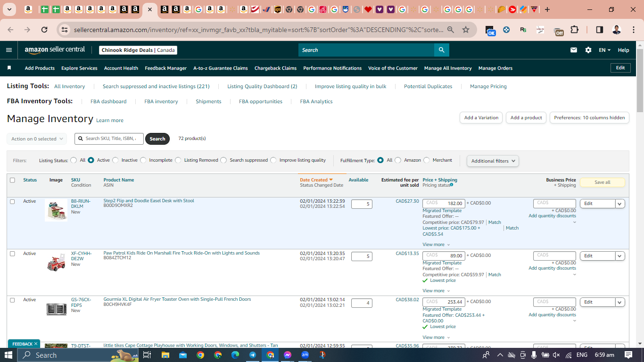
Task: Click the magnifier search button in header
Action: pos(441,50)
